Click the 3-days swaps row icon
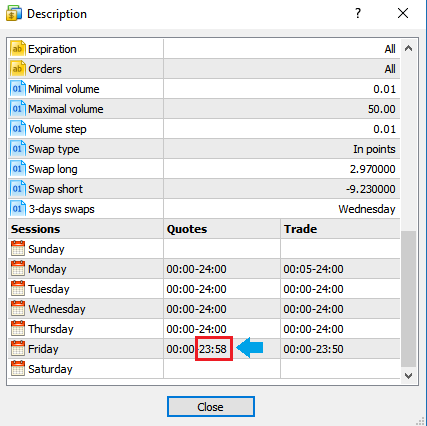This screenshot has width=427, height=426. pyautogui.click(x=18, y=209)
